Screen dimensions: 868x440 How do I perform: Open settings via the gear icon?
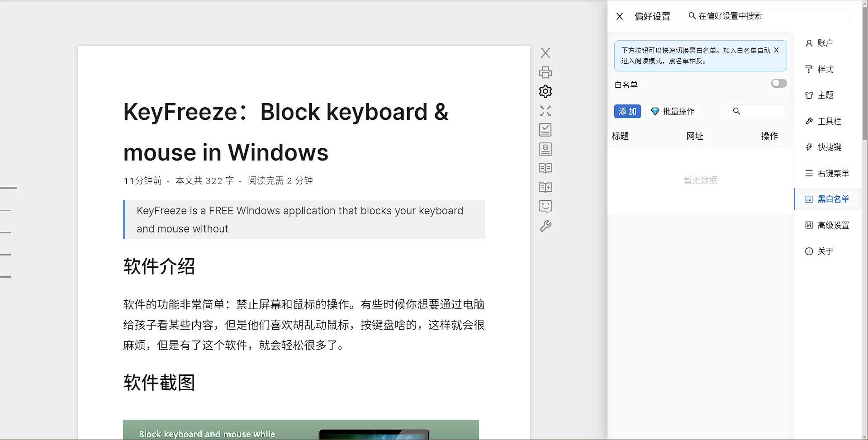tap(545, 91)
